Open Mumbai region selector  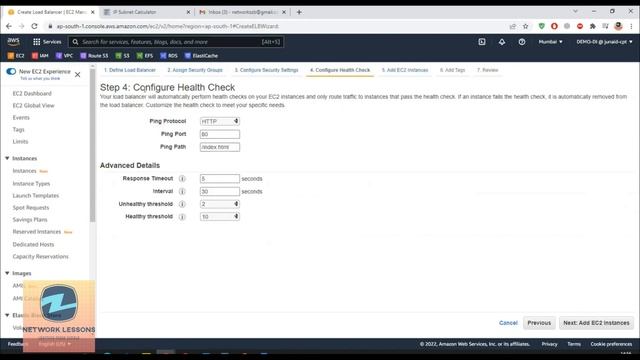550,42
